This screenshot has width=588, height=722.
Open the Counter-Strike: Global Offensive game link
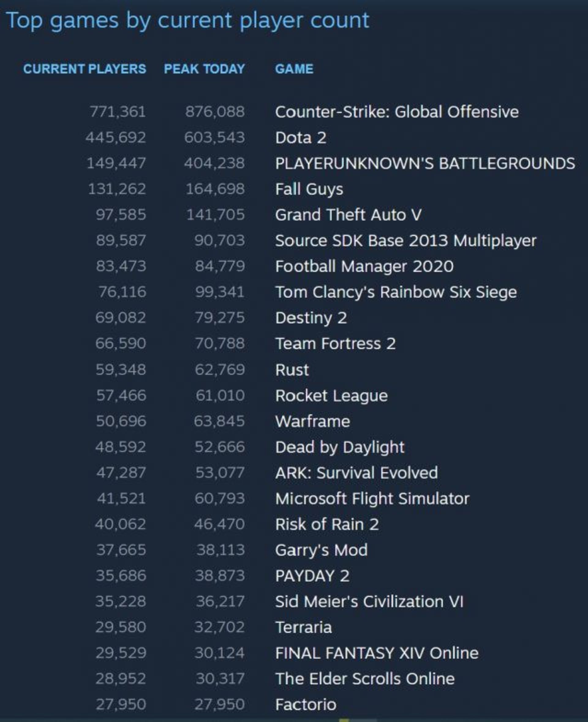[397, 112]
